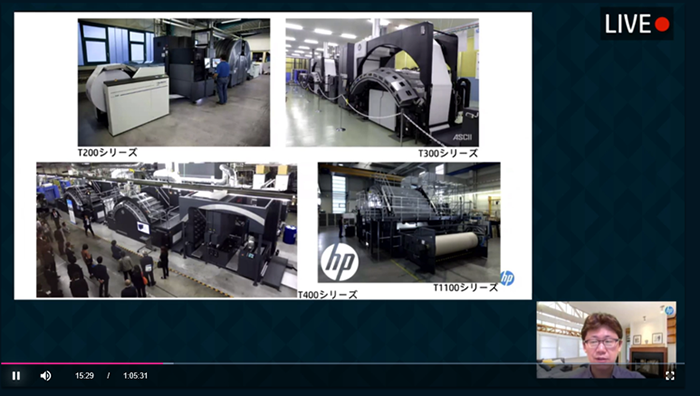Viewport: 700px width, 396px height.
Task: Click the large white HP logo
Action: pyautogui.click(x=339, y=262)
